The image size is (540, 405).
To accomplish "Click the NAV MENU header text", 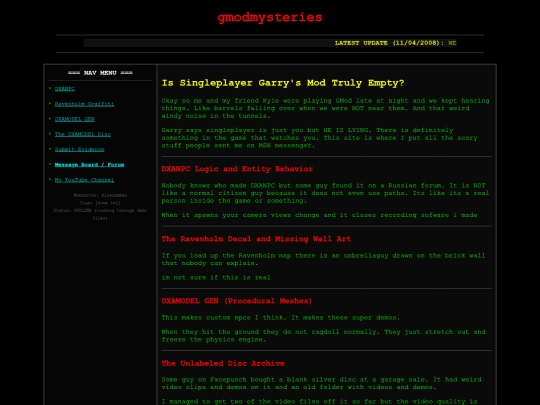I will pos(100,73).
